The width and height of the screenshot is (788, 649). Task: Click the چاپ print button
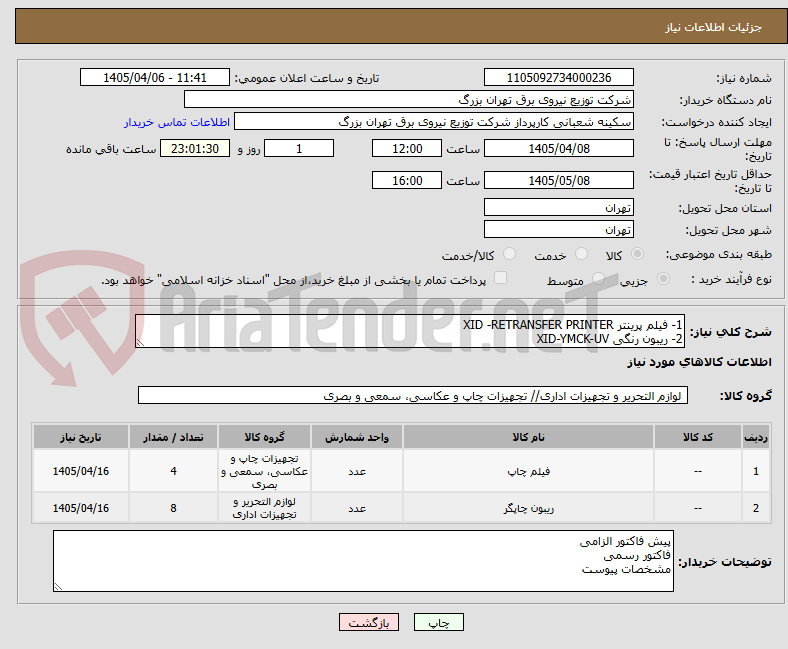pos(439,622)
